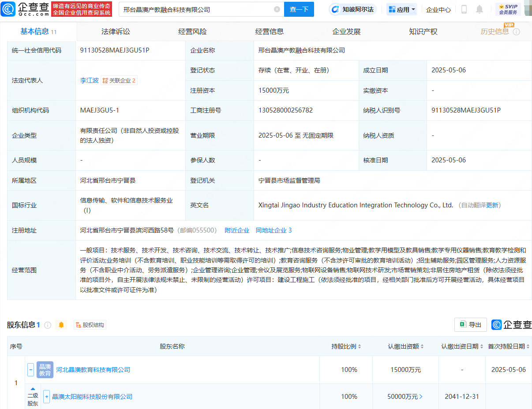This screenshot has height=409, width=532.
Task: Click 50000万元 detail arrow
Action: click(x=420, y=397)
